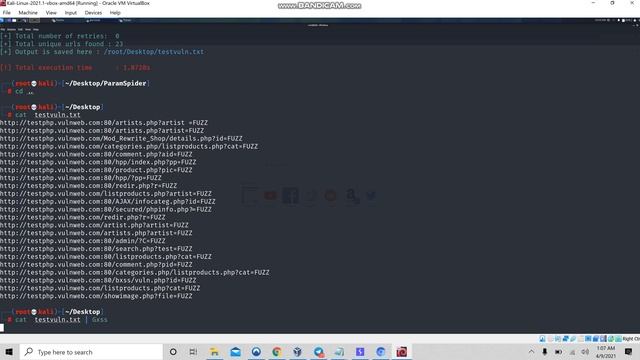Open the VirtualBox Help menu

tap(115, 13)
